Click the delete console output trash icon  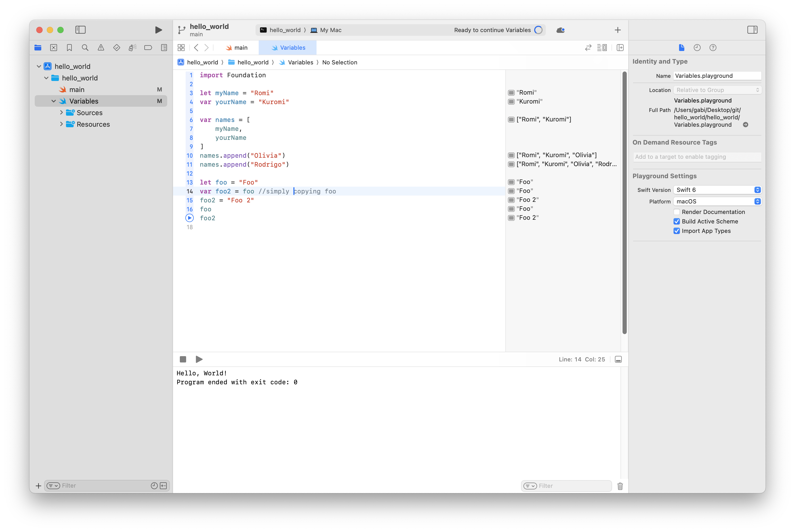(620, 486)
